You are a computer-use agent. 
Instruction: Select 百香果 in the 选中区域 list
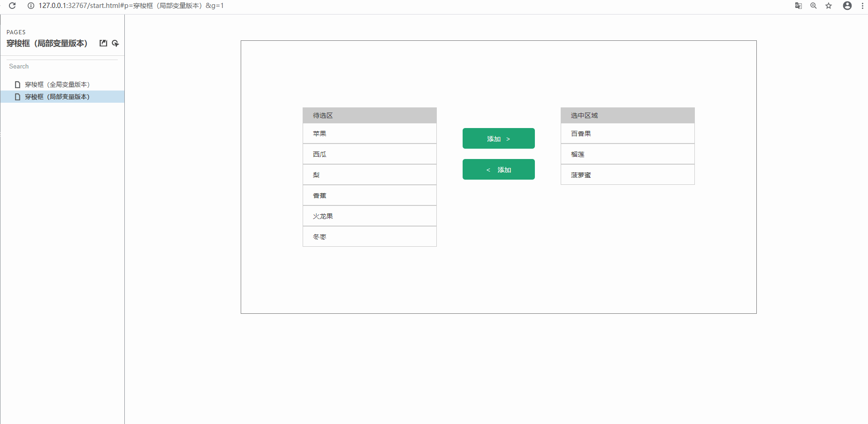[x=627, y=133]
